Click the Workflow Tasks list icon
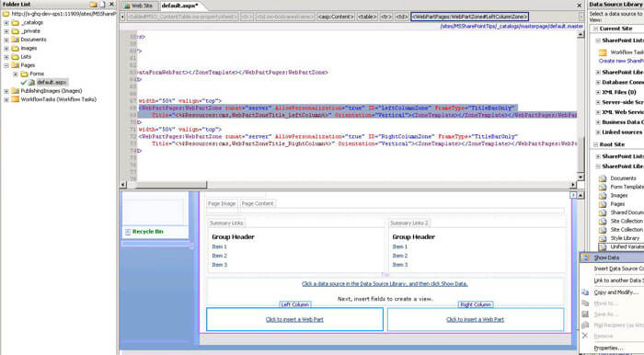The height and width of the screenshot is (355, 644). (603, 52)
